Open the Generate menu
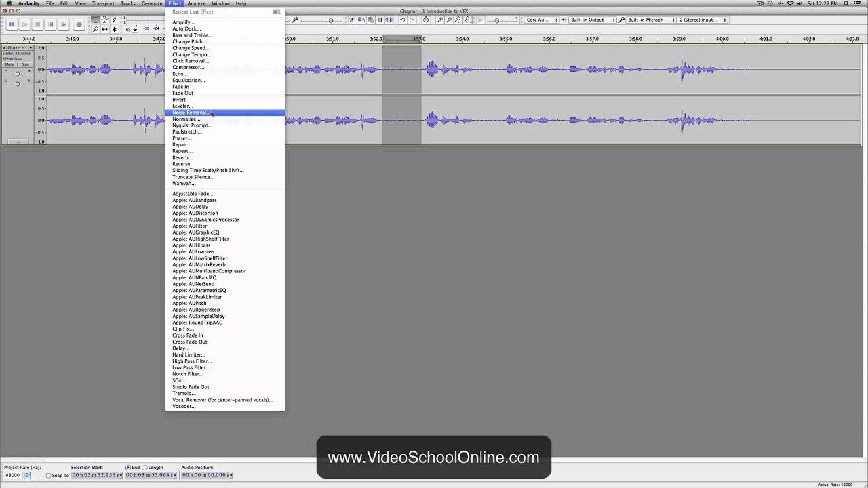The height and width of the screenshot is (488, 868). [152, 3]
